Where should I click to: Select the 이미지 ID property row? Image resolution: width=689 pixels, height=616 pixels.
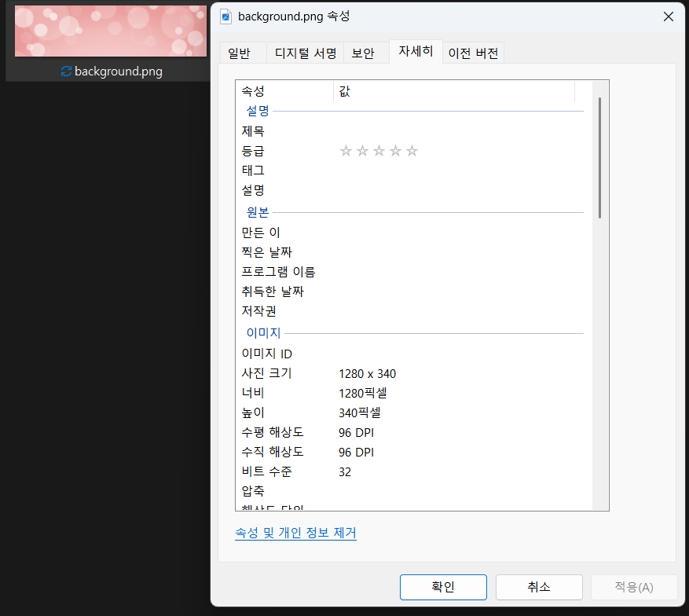[x=412, y=354]
